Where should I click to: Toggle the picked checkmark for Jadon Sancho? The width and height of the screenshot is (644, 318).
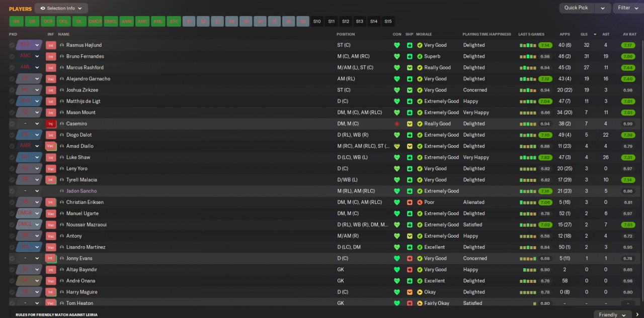(12, 191)
